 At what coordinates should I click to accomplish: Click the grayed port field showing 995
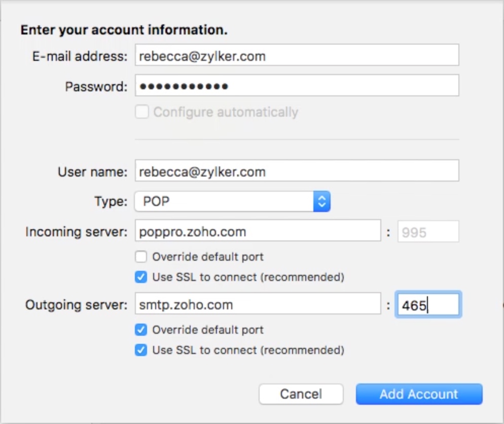tap(428, 231)
